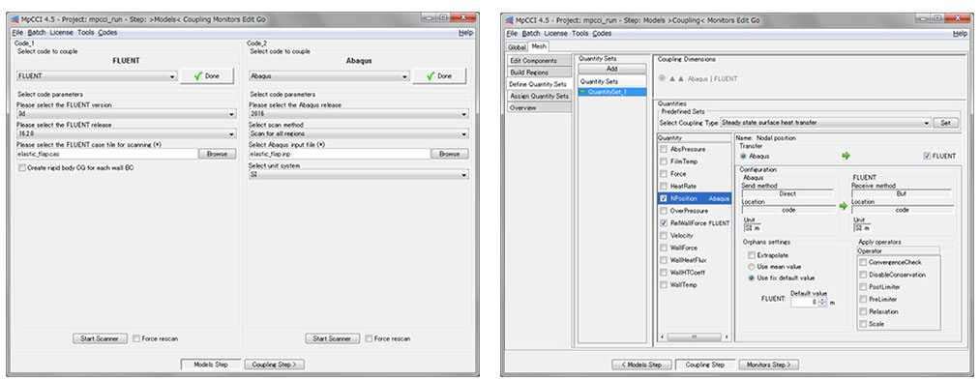Screen dimensions: 980x380
Task: Start Scanner for FLUENT code
Action: 100,338
